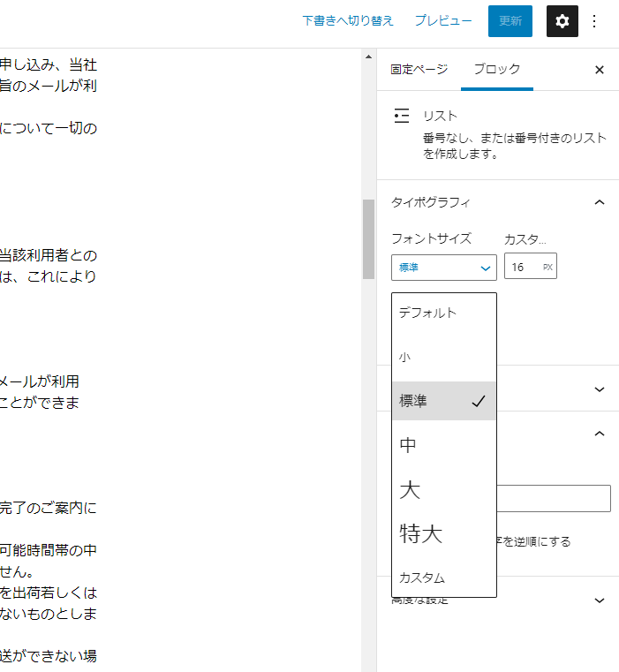The width and height of the screenshot is (619, 672).
Task: Click the editor vertical scrollbar thumb
Action: [x=368, y=239]
